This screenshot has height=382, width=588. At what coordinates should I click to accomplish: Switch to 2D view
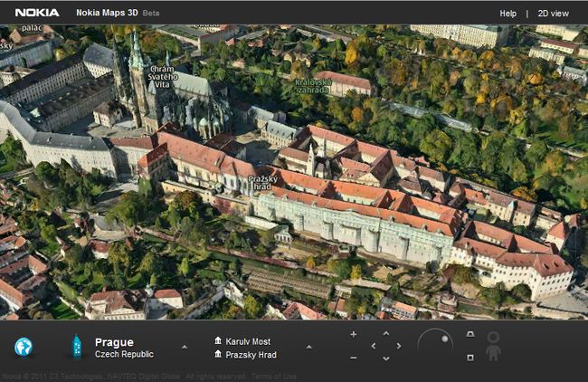coord(553,14)
